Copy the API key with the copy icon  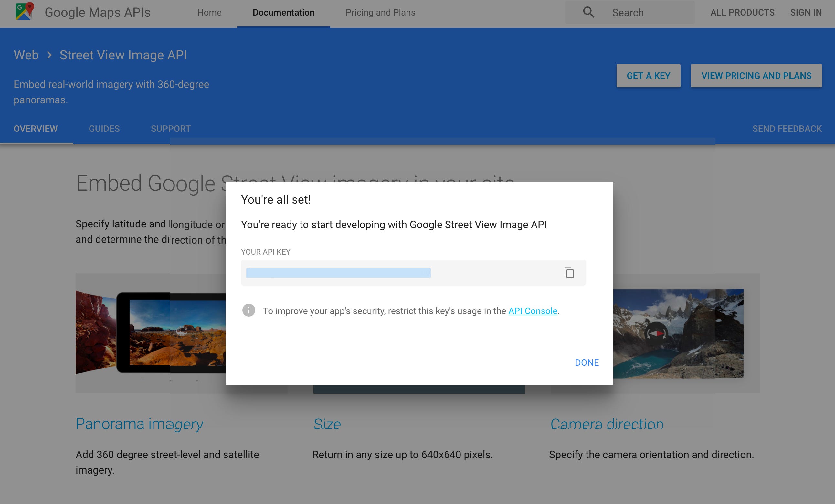tap(569, 273)
